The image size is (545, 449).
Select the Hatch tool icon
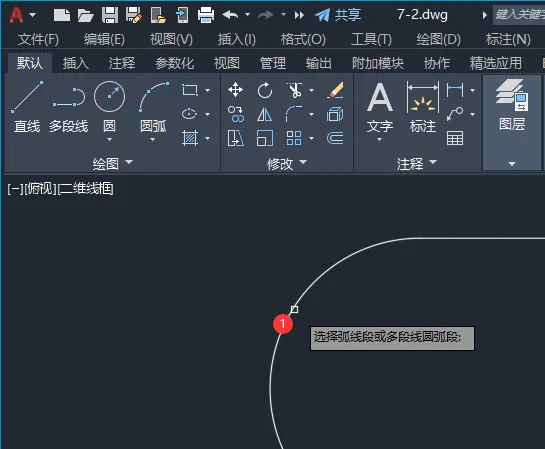coord(190,138)
